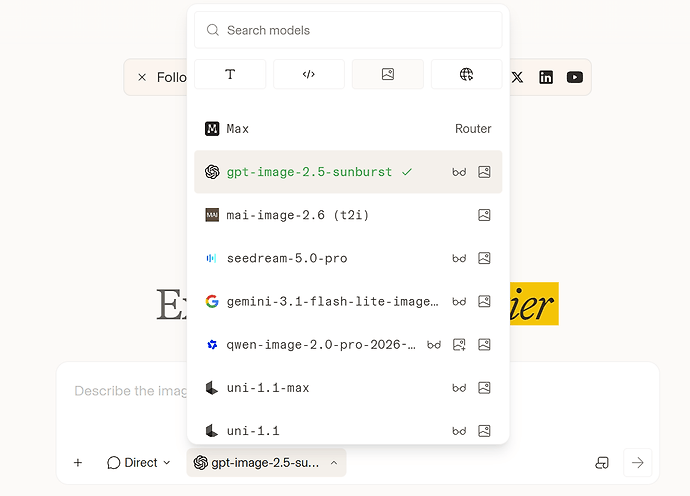Open the LinkedIn icon
Viewport: 690px width, 496px height.
point(546,77)
